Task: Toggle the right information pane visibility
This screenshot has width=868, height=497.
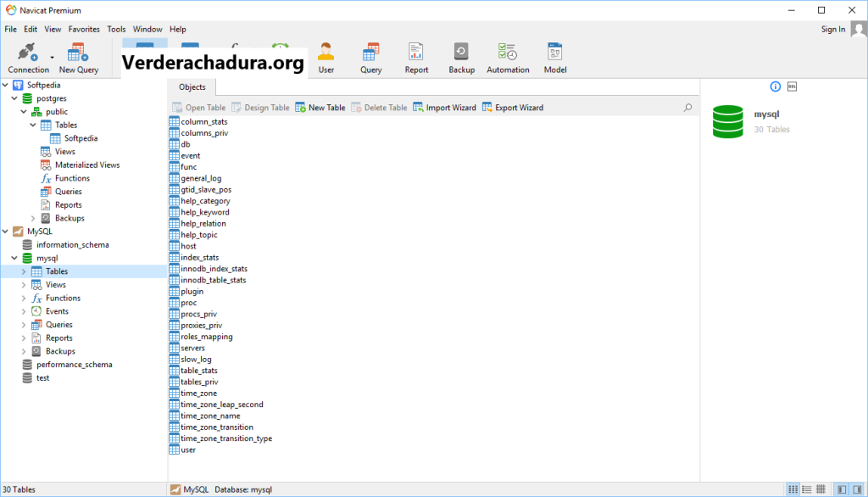Action: (857, 489)
